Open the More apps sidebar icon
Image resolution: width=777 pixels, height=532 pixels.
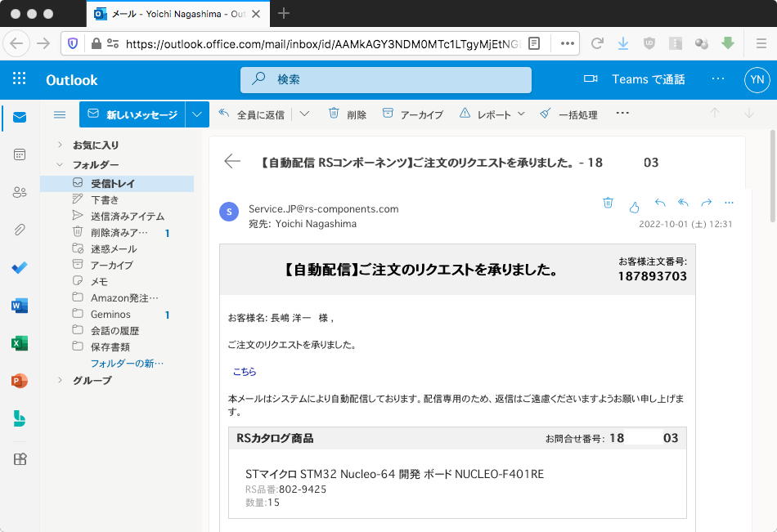tap(20, 458)
